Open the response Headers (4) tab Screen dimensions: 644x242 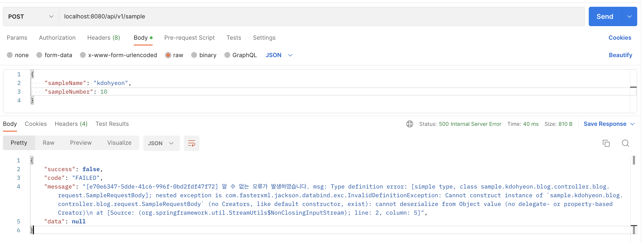click(71, 124)
